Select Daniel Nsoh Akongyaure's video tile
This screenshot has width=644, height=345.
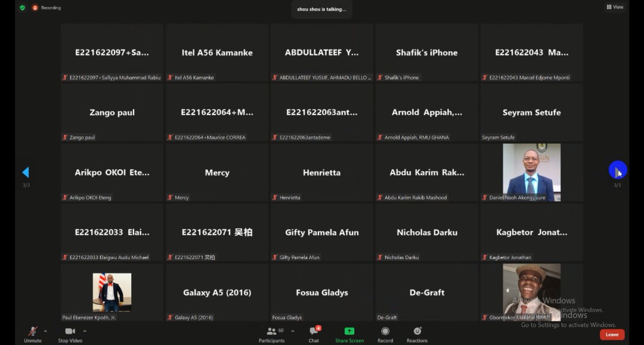[531, 172]
